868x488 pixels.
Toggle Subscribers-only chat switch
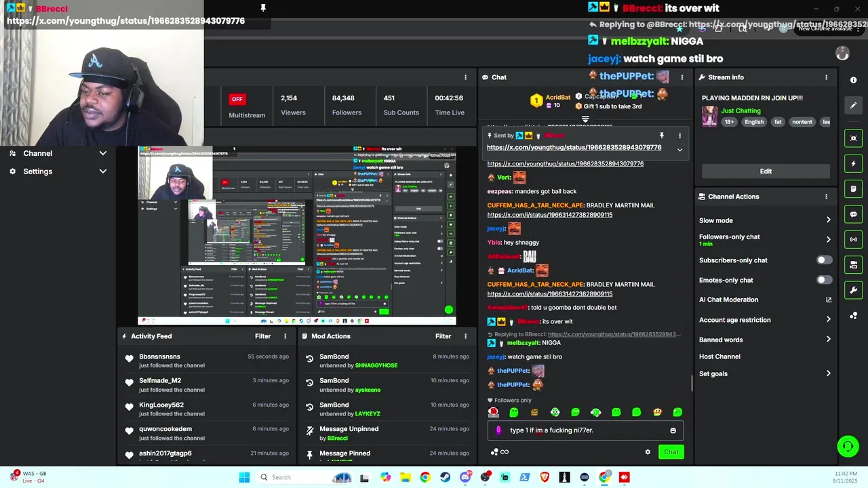click(824, 260)
